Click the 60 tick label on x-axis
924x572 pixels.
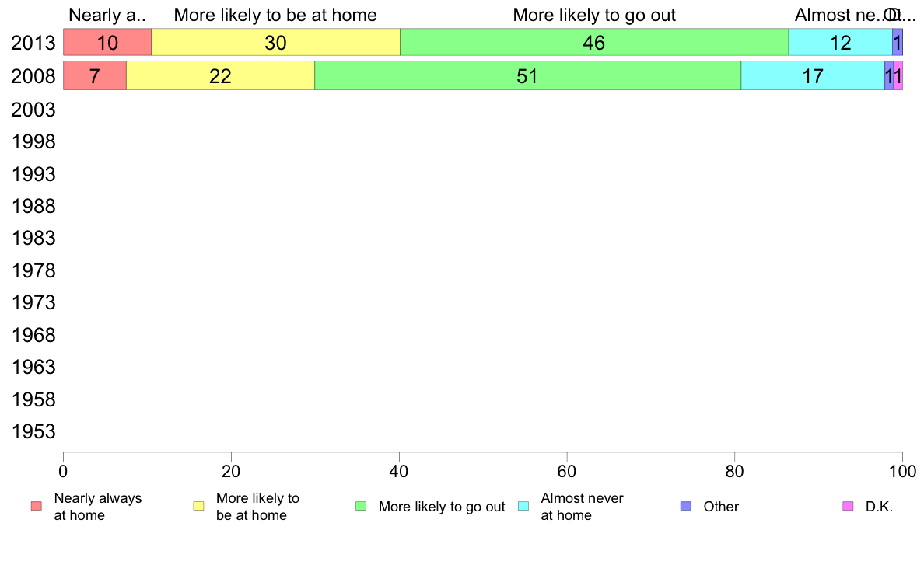point(567,471)
